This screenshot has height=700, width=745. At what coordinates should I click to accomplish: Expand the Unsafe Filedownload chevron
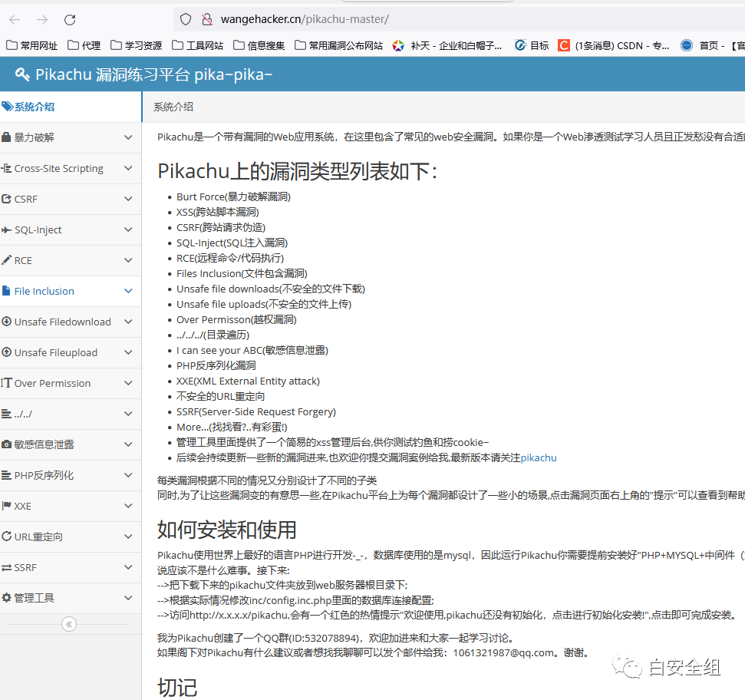[128, 322]
